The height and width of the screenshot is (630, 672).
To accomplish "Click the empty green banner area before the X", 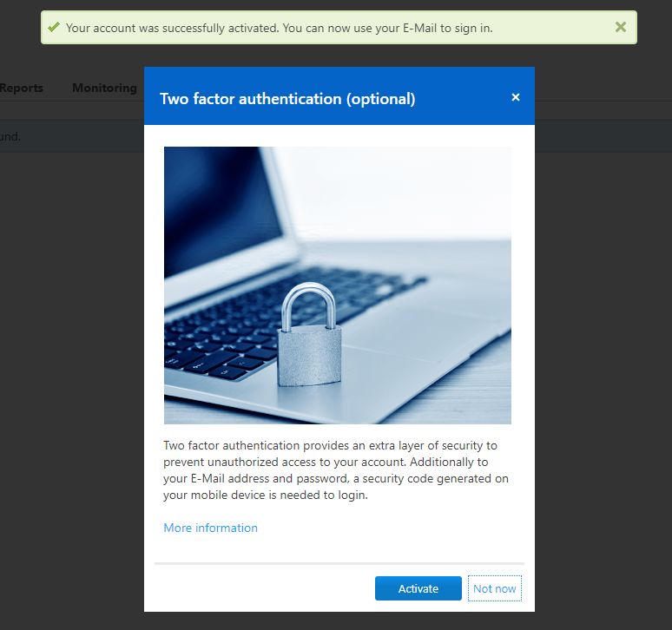I will coord(553,28).
